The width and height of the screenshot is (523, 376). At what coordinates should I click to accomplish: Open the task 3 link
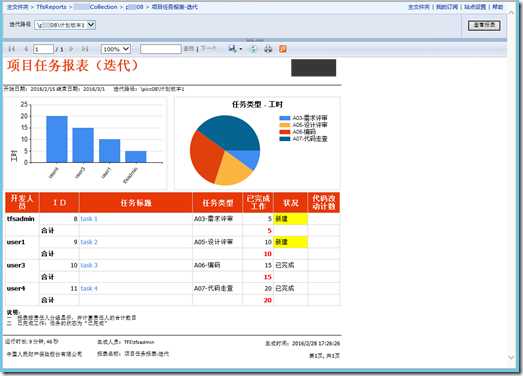click(x=89, y=265)
